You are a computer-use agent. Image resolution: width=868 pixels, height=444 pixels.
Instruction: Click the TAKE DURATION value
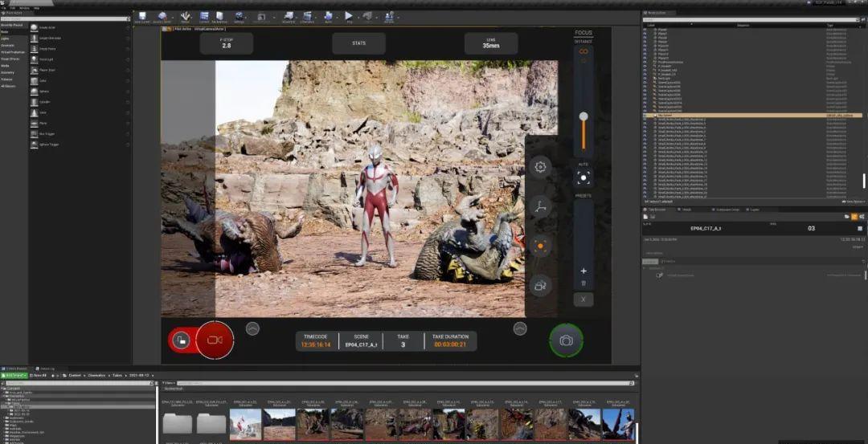pos(450,344)
